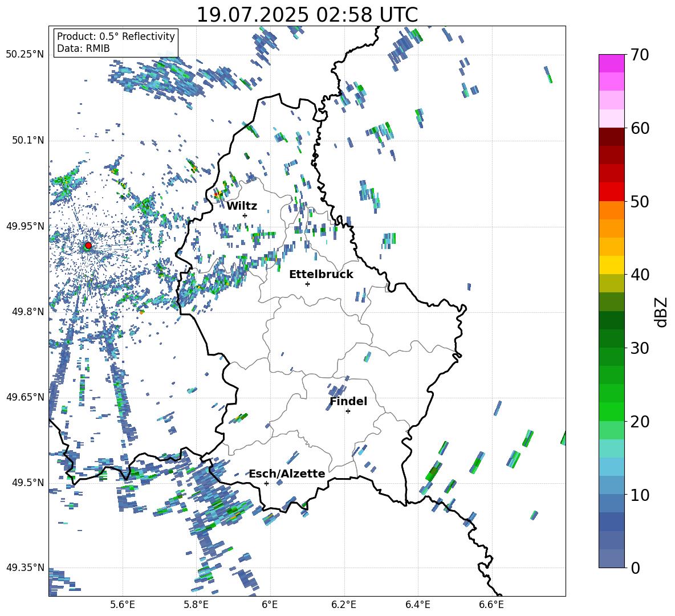Click the 50.1°N latitude label
Screen dimensions: 675x616
coord(28,141)
